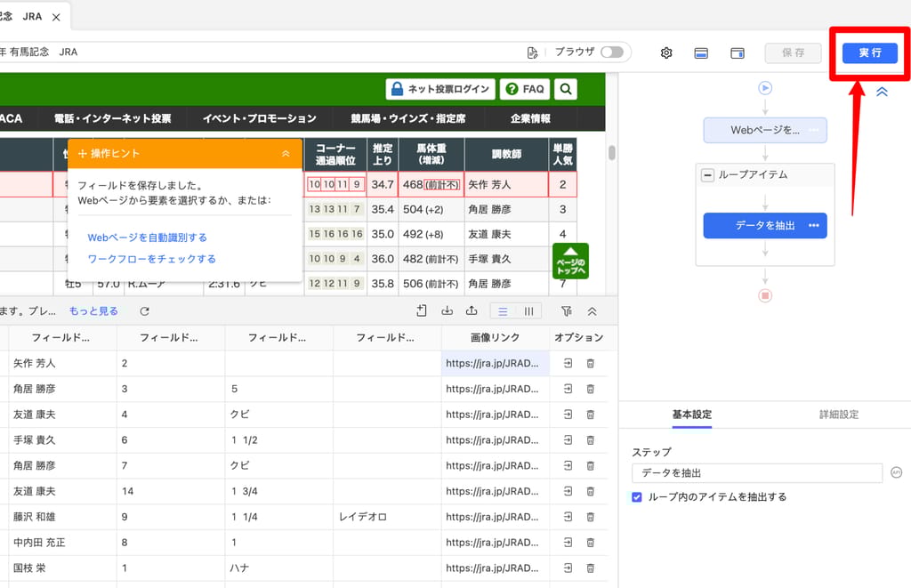The image size is (911, 588).
Task: Open イベント・プロモーション menu
Action: 260,118
